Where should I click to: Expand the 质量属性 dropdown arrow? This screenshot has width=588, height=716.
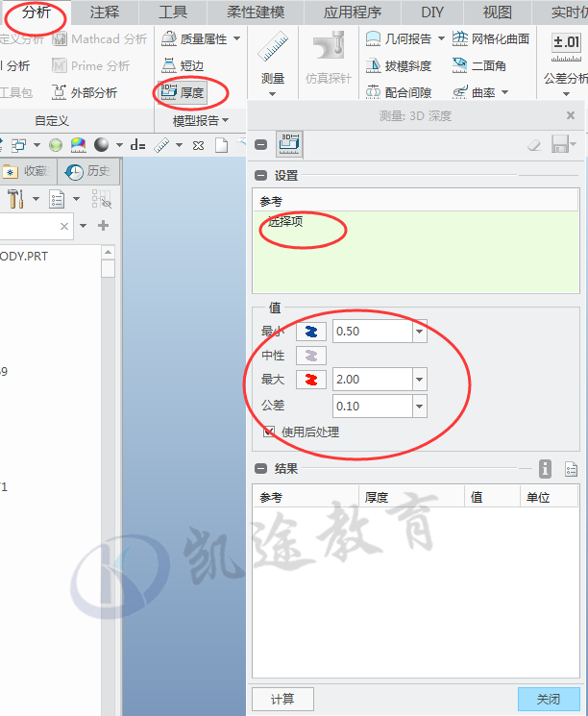[x=237, y=38]
